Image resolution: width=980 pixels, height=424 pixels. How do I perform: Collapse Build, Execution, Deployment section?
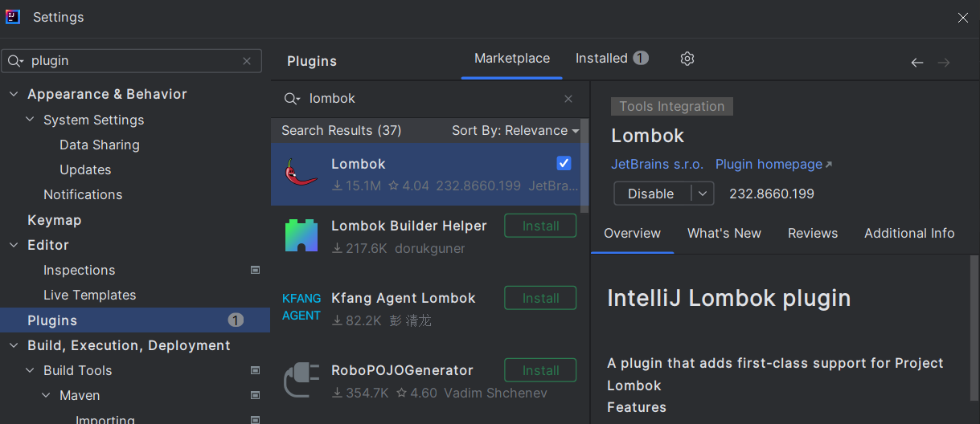pos(14,345)
